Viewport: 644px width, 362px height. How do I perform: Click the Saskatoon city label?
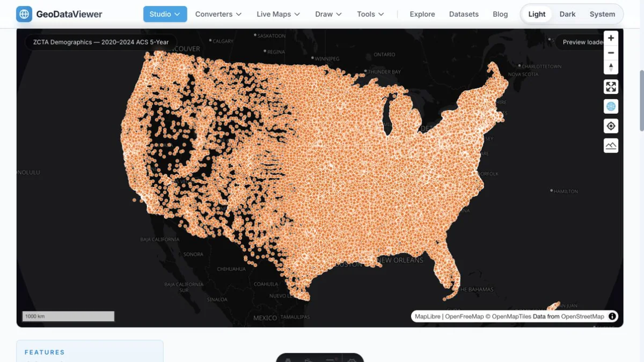point(272,36)
